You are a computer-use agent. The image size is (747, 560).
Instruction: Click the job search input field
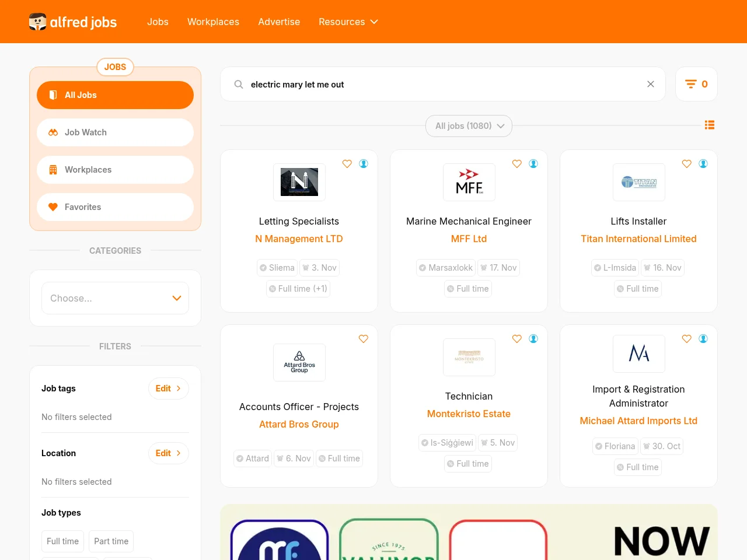point(444,85)
